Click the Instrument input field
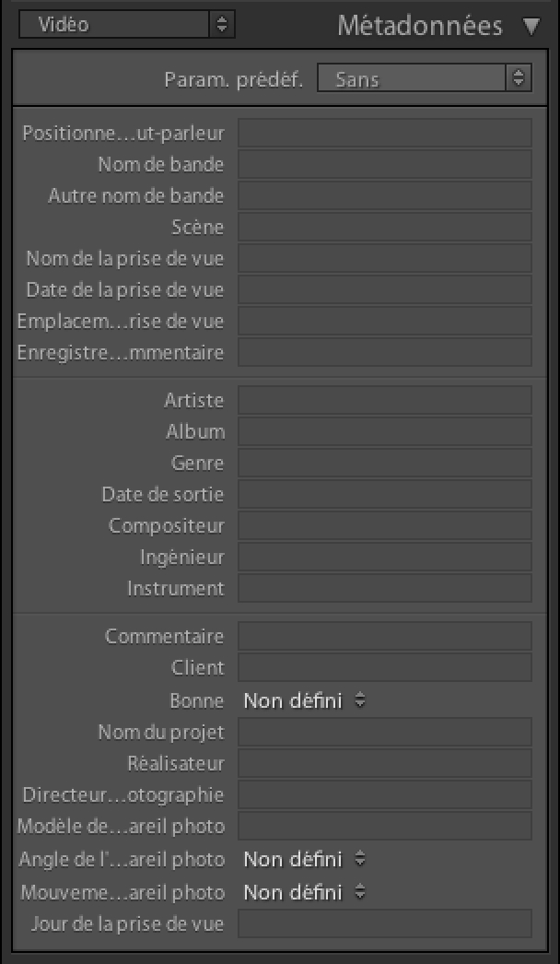 point(385,588)
